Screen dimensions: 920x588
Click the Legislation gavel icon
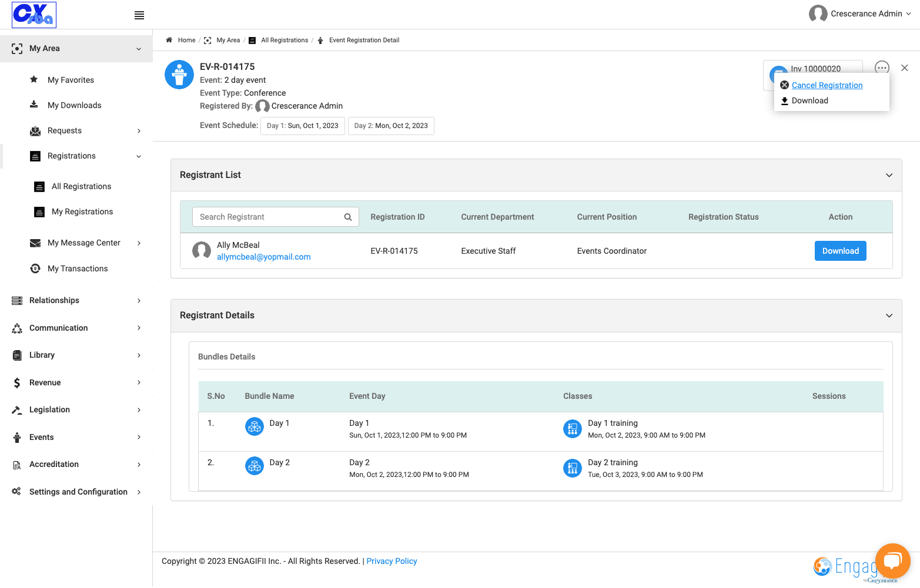click(x=17, y=410)
